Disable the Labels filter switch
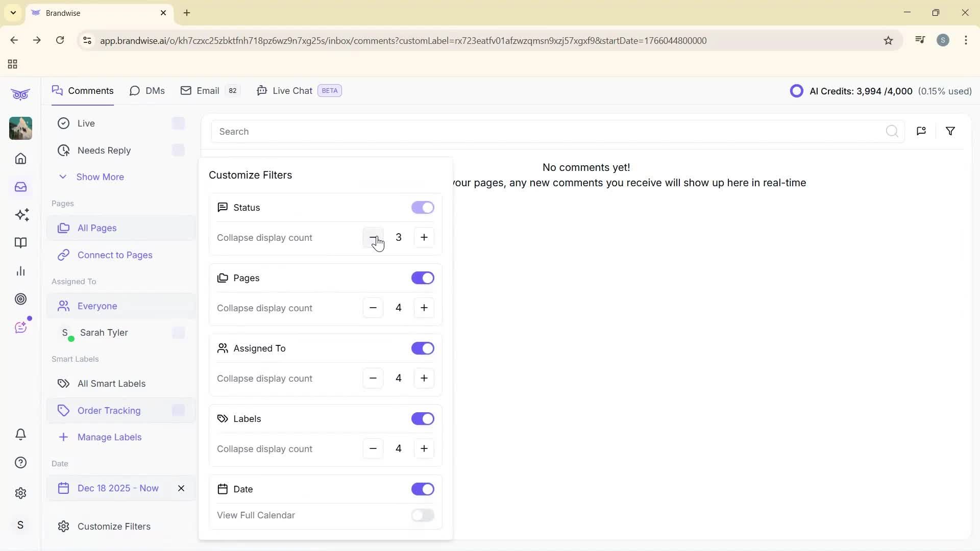Image resolution: width=980 pixels, height=551 pixels. tap(422, 418)
